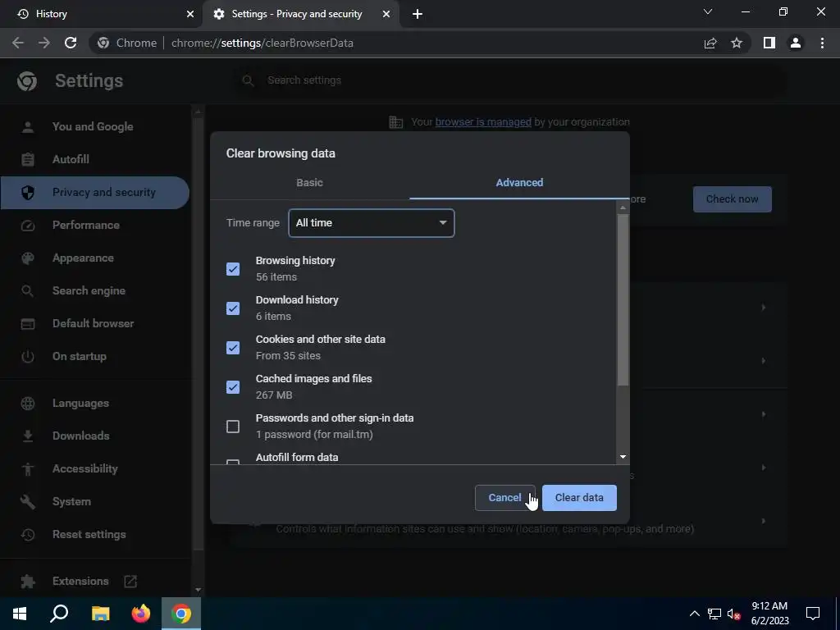The width and height of the screenshot is (840, 630).
Task: Open the Chrome three-dot menu
Action: (x=822, y=43)
